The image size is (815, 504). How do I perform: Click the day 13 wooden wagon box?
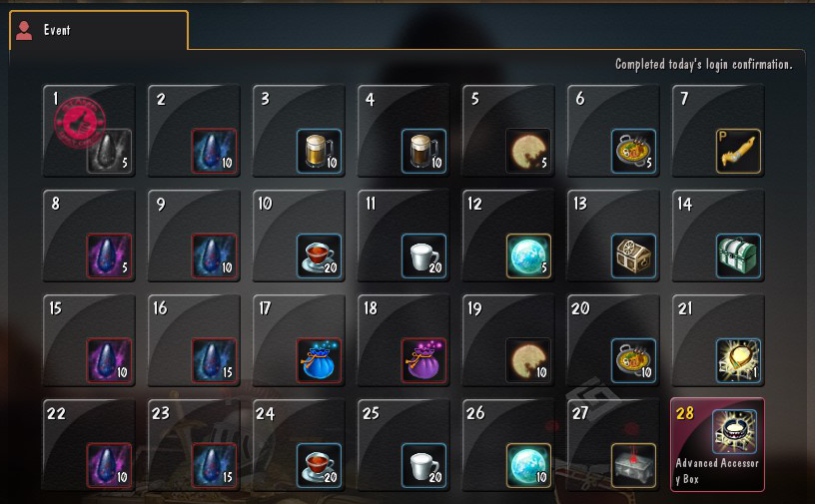(633, 255)
